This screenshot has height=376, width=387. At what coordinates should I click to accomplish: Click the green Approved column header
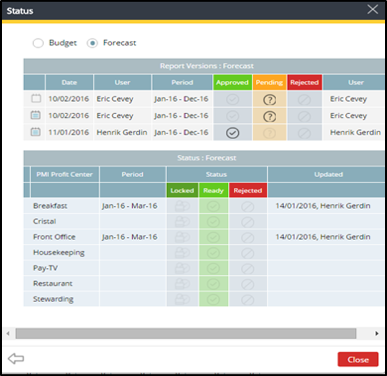point(232,82)
